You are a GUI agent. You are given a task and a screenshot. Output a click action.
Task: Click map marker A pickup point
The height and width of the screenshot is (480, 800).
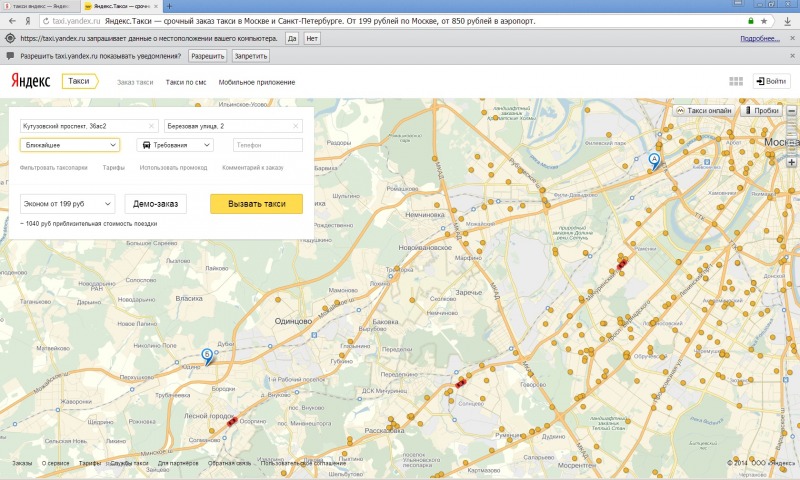654,161
